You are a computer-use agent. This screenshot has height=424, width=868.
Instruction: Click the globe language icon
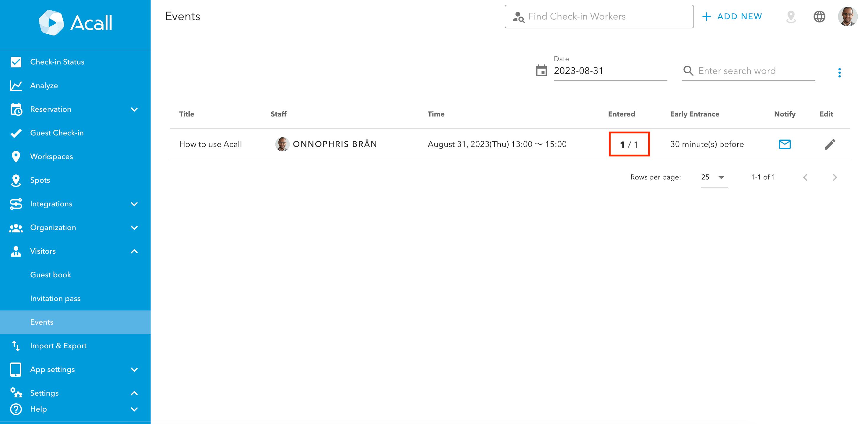pyautogui.click(x=819, y=17)
